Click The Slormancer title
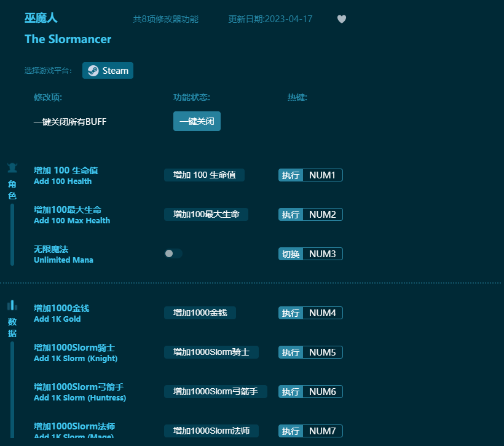 pos(68,39)
